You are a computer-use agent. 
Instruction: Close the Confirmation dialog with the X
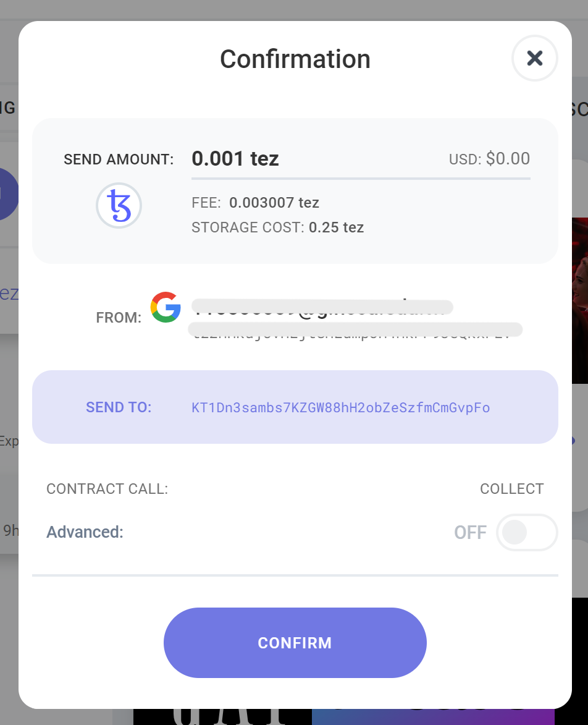click(534, 58)
